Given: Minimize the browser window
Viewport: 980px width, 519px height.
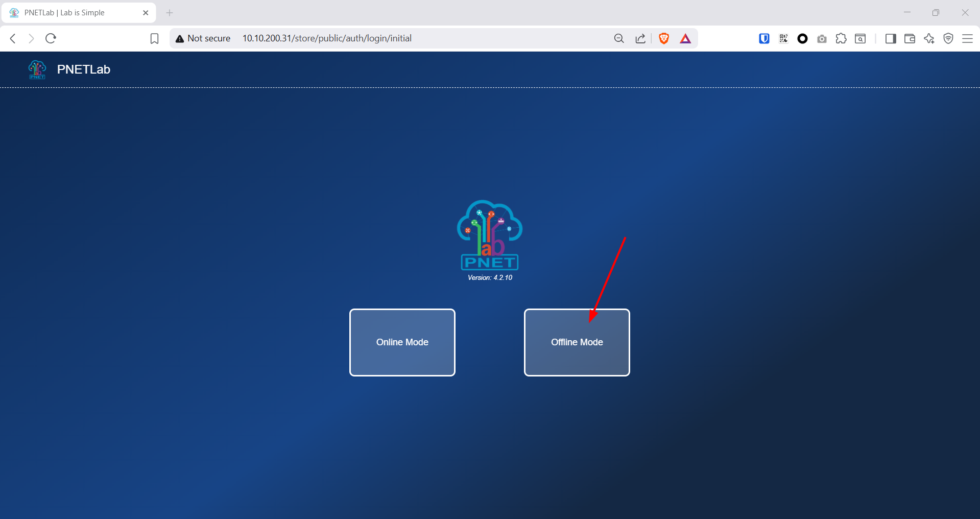Looking at the screenshot, I should pyautogui.click(x=907, y=12).
